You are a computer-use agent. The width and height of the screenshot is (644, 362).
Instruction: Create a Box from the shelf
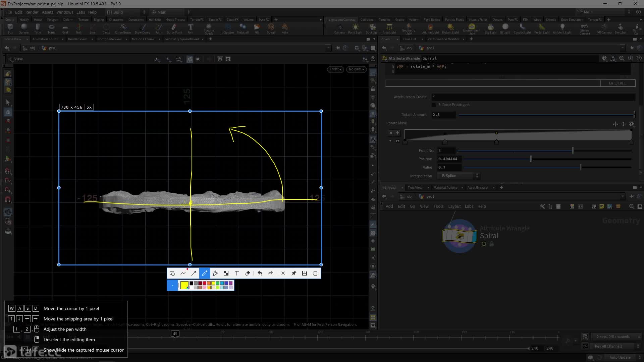(x=10, y=28)
